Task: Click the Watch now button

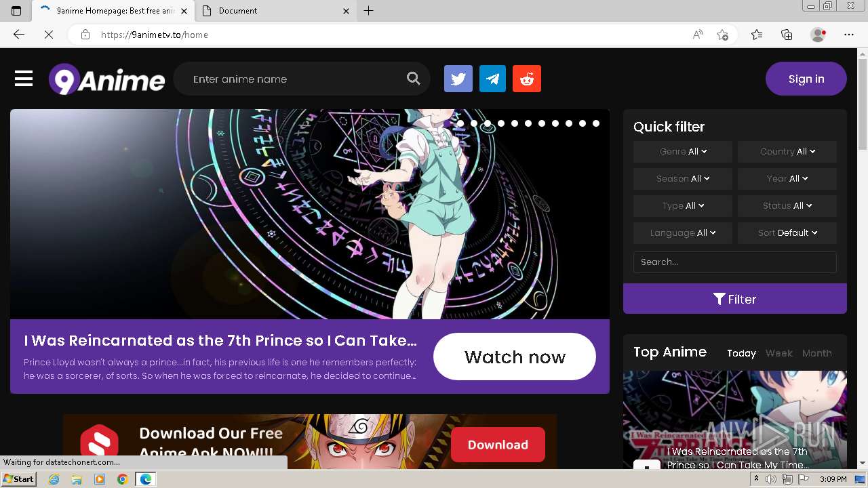Action: click(515, 357)
